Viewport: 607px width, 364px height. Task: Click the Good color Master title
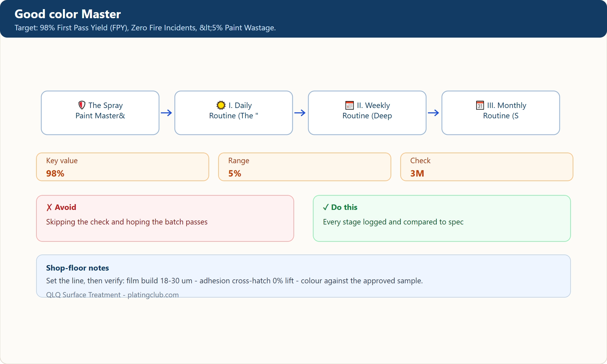(x=68, y=14)
